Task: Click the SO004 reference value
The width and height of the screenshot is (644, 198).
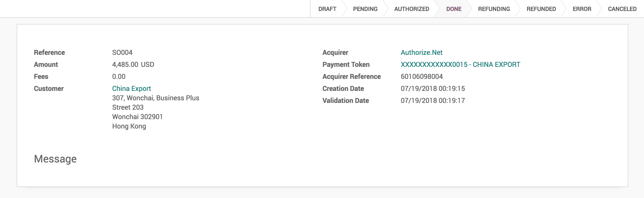Action: [122, 53]
